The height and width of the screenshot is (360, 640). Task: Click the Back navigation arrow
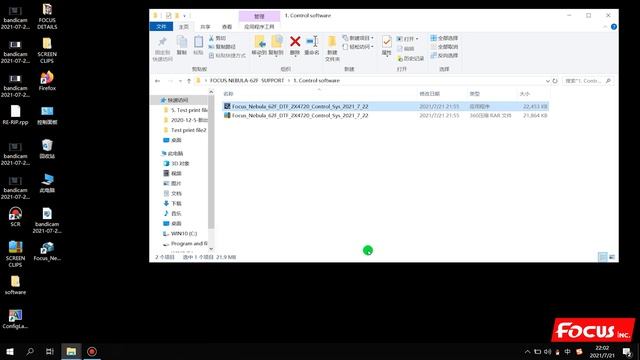(158, 81)
